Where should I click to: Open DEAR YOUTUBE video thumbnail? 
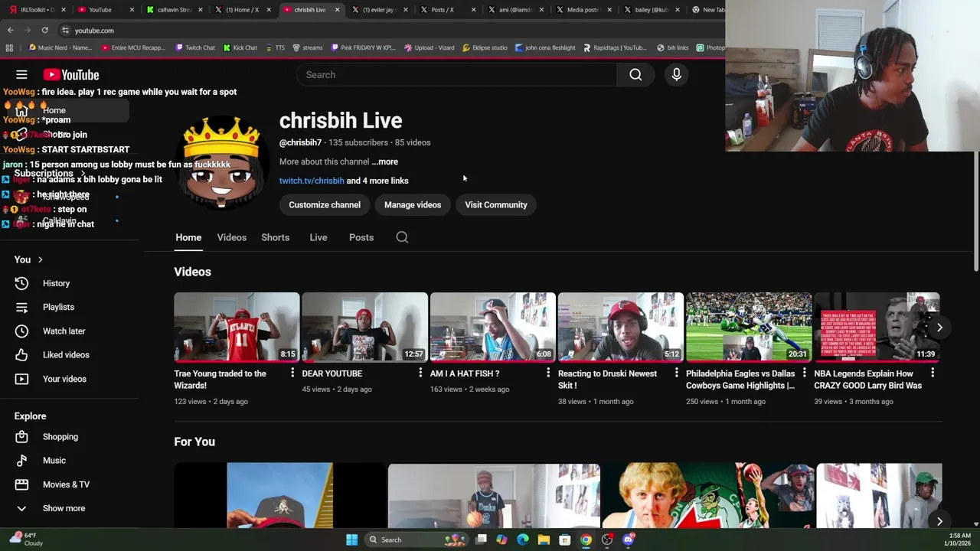coord(364,327)
